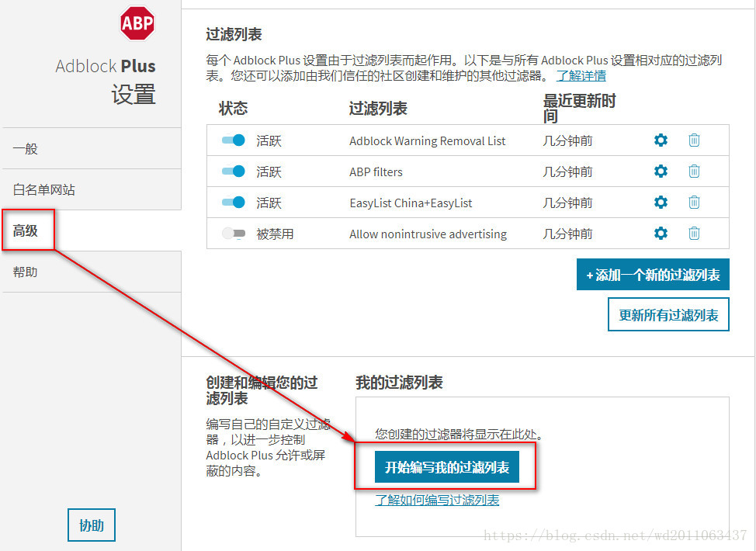Open settings gear for EasyList China+EasyList
Screen dimensions: 756x551
661,202
